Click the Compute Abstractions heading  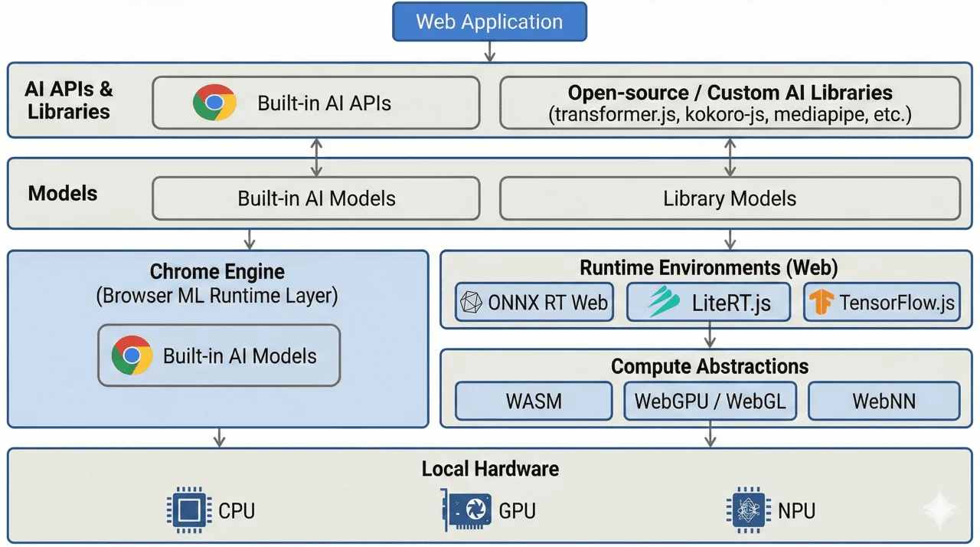709,366
